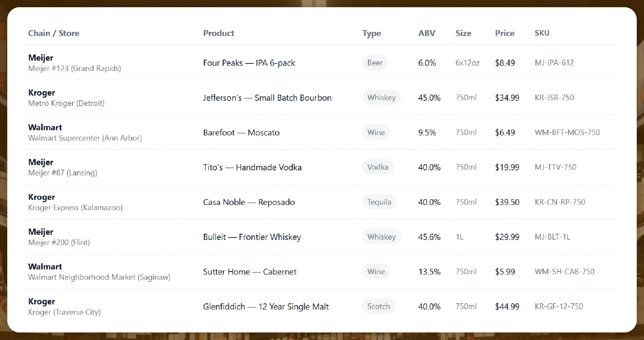This screenshot has width=644, height=340.
Task: Sort by the Price column header
Action: tap(505, 33)
